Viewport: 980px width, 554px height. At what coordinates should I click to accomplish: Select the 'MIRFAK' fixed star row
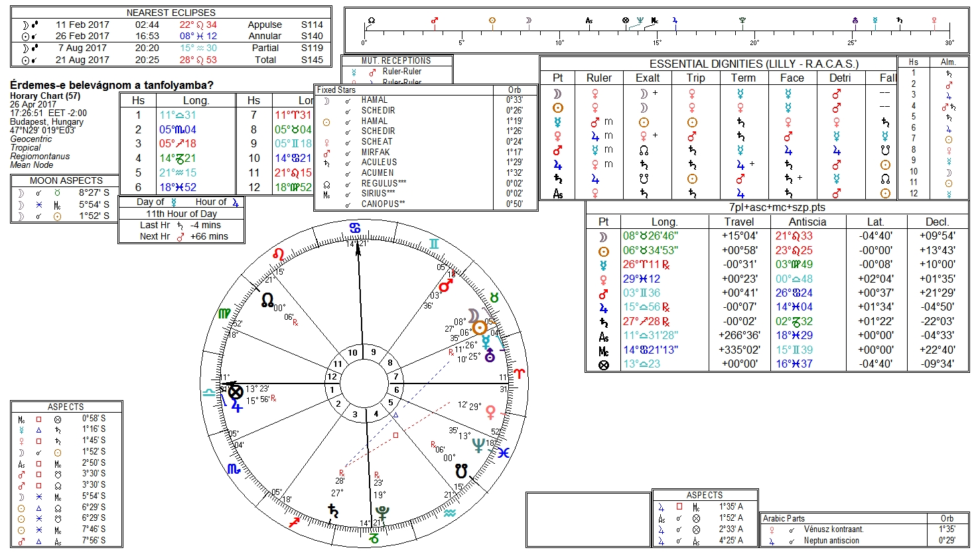click(x=424, y=152)
